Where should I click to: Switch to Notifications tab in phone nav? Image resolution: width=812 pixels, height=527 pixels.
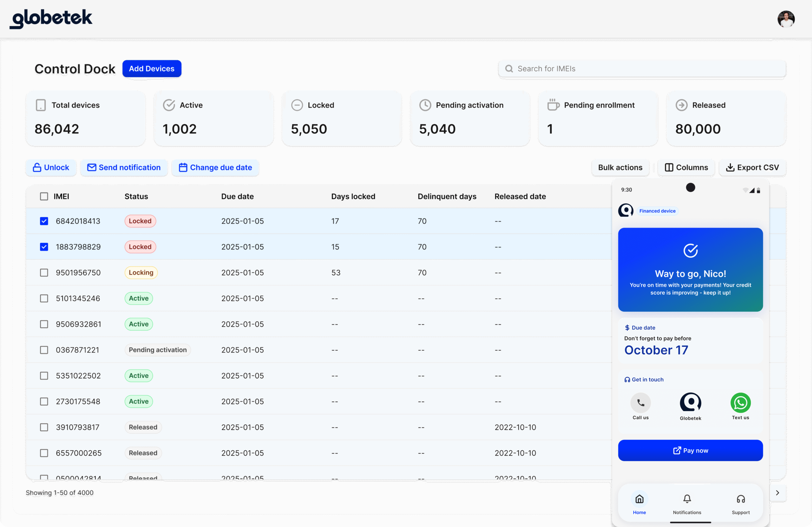687,504
